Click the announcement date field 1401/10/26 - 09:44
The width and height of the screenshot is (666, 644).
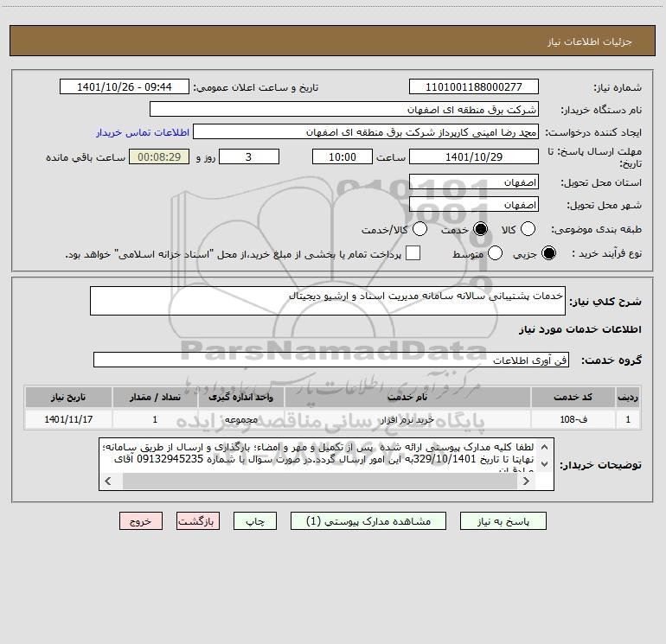pyautogui.click(x=125, y=86)
